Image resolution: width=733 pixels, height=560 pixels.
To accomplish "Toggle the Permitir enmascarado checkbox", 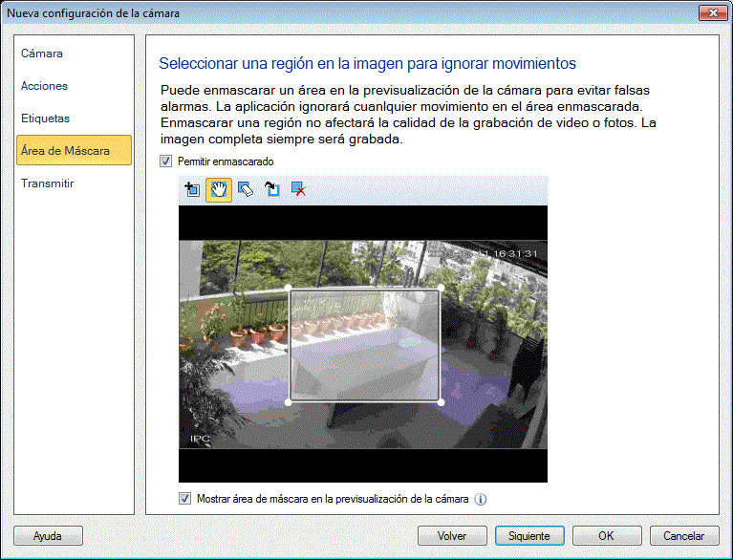I will coord(166,162).
